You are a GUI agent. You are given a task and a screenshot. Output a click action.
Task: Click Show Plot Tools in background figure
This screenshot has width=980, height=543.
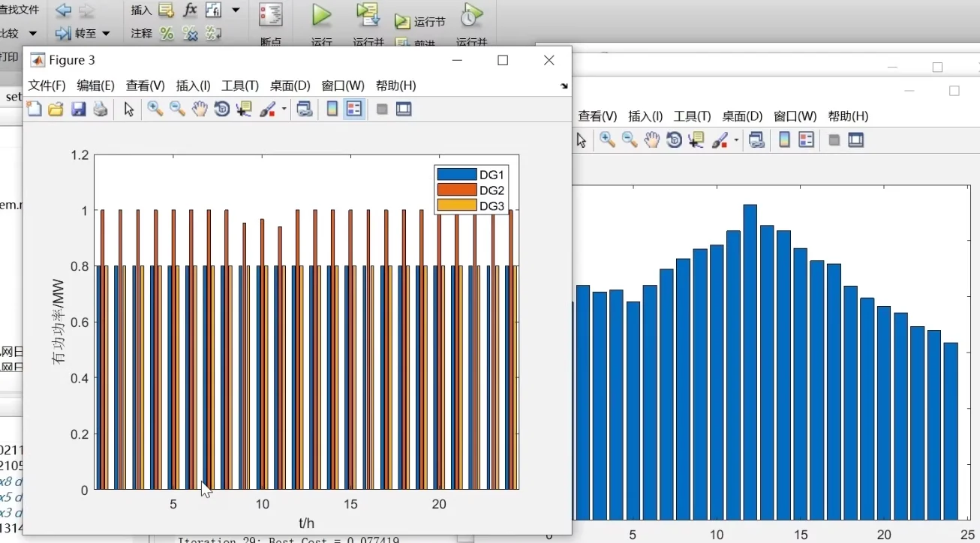click(856, 139)
